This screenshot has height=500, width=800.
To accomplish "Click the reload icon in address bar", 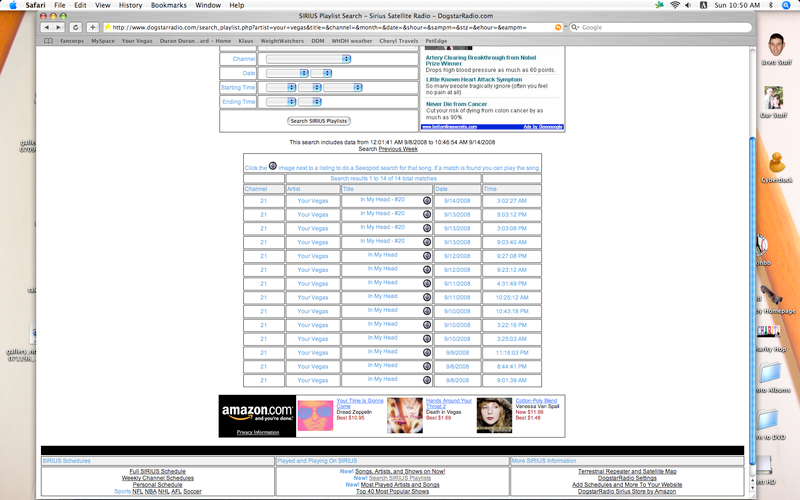I will click(557, 27).
